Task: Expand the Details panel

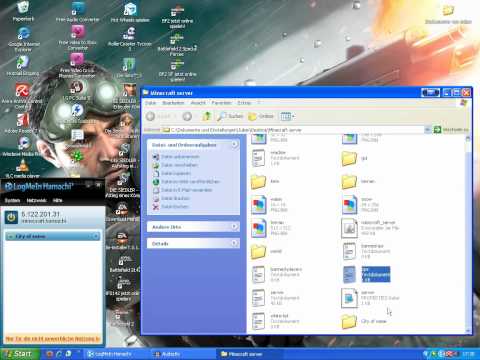Action: pos(235,243)
